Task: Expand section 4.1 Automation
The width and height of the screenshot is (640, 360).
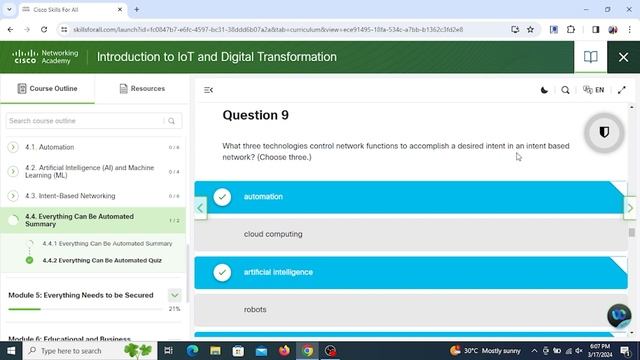Action: coord(13,147)
